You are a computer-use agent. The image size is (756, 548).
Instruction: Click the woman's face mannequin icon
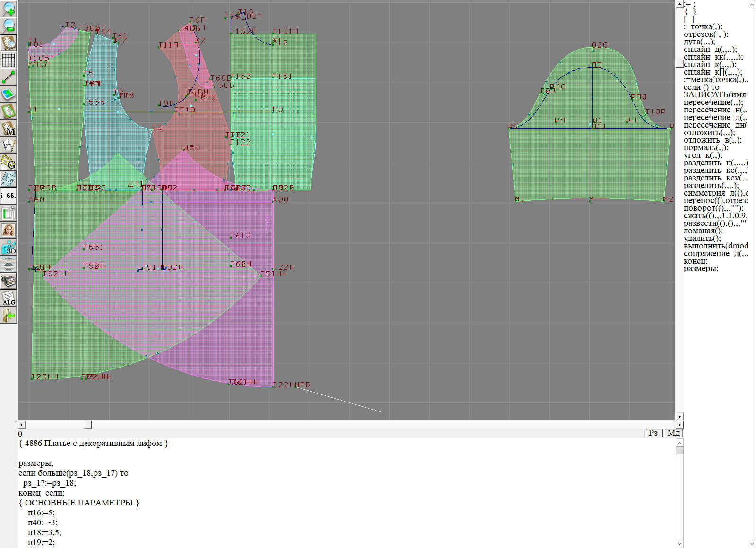tap(9, 230)
